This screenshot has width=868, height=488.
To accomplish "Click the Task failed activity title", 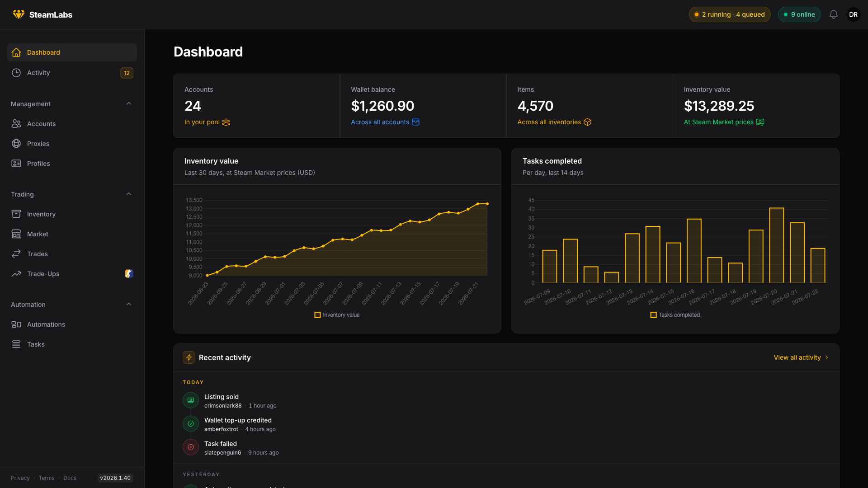I will point(221,444).
